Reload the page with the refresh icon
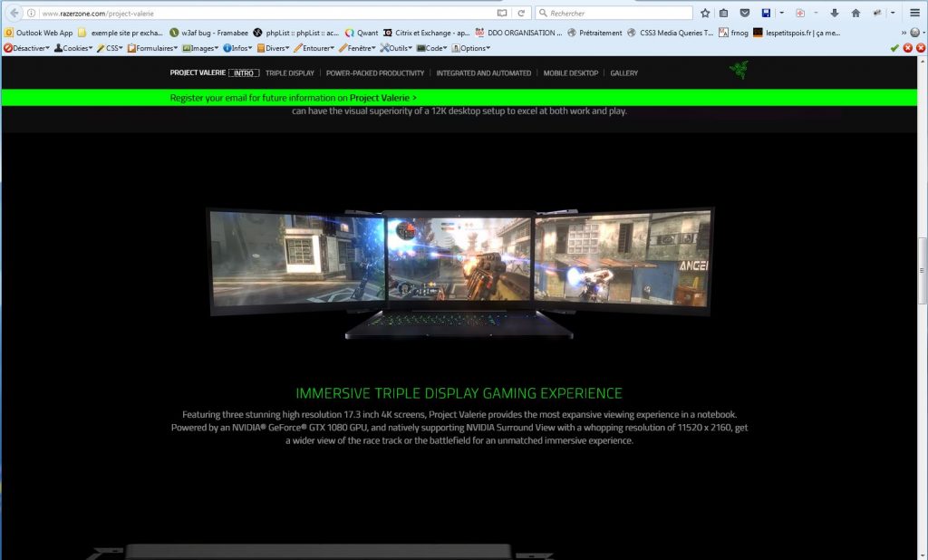This screenshot has width=928, height=560. click(x=521, y=14)
